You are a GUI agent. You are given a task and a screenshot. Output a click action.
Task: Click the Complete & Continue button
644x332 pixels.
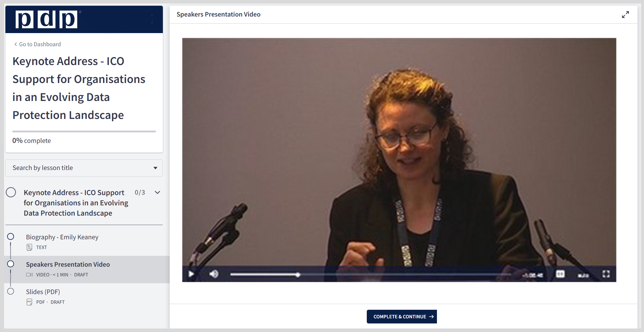pyautogui.click(x=402, y=317)
